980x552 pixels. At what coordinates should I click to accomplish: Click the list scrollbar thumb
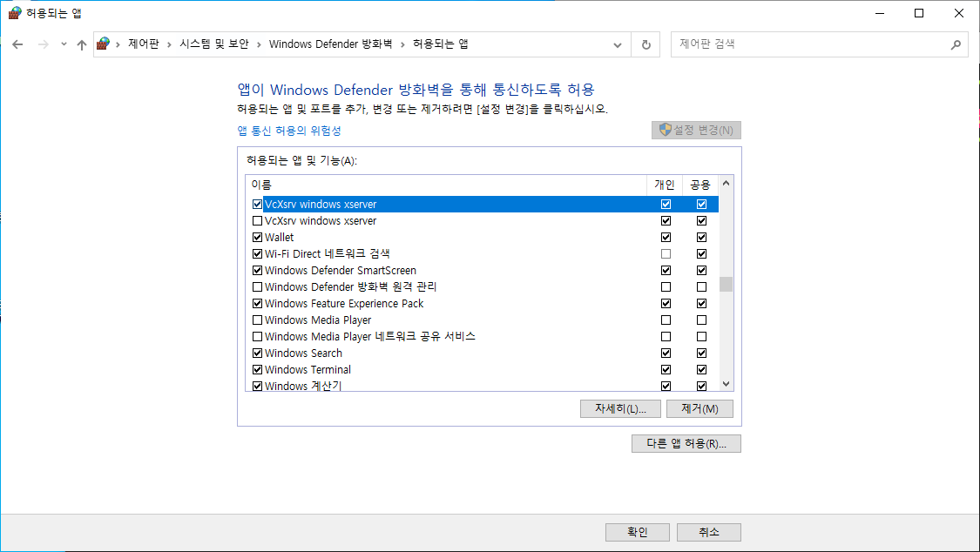(726, 284)
